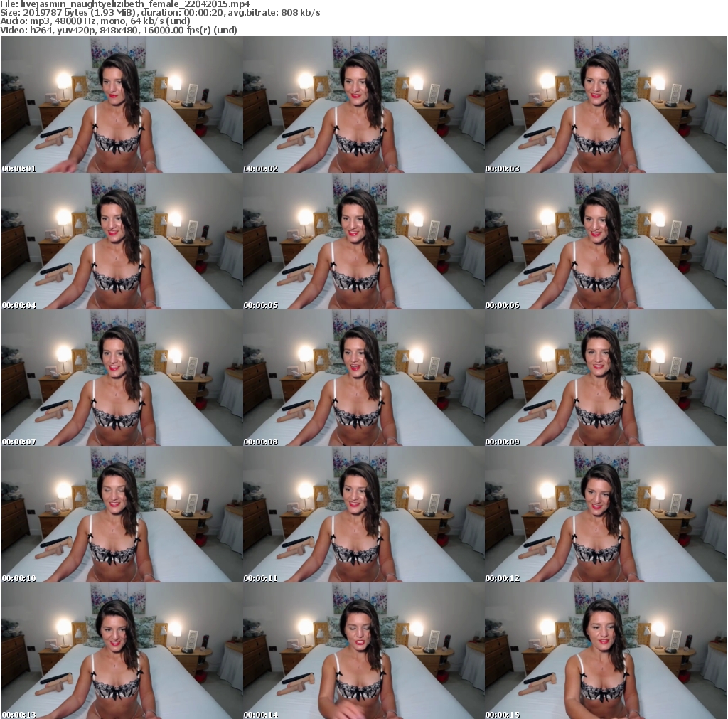The image size is (728, 719).
Task: Open the thumbnail stamped 00:00:03
Action: [606, 105]
